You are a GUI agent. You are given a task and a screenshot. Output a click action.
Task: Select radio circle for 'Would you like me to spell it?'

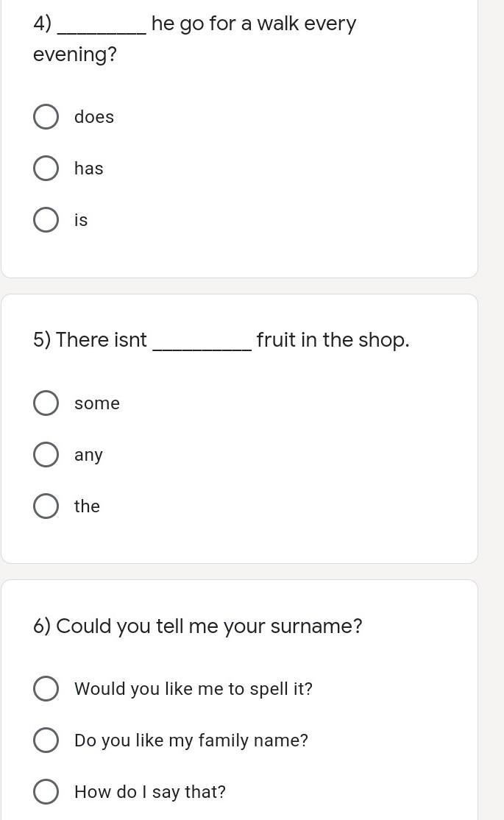[x=46, y=689]
